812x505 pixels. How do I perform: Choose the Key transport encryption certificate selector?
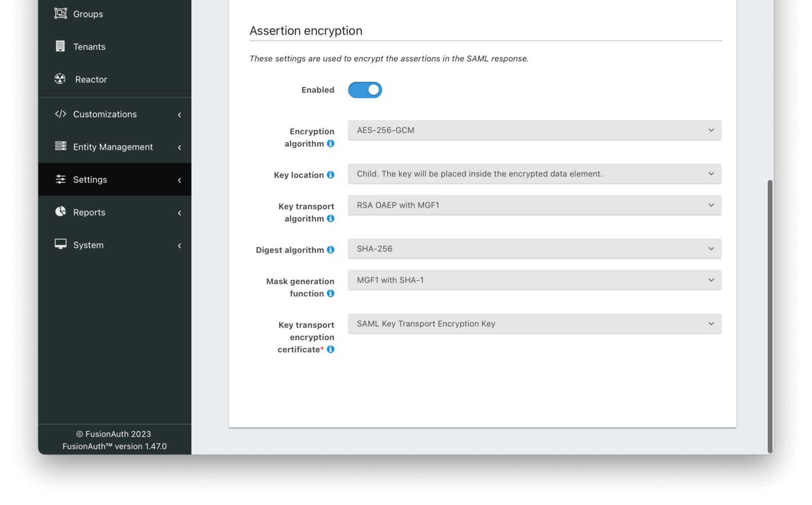(534, 323)
